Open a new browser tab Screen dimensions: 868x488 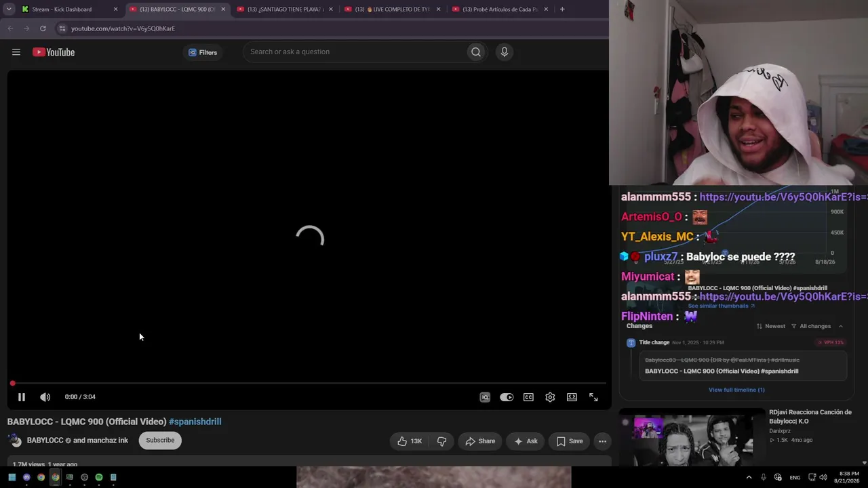coord(562,9)
